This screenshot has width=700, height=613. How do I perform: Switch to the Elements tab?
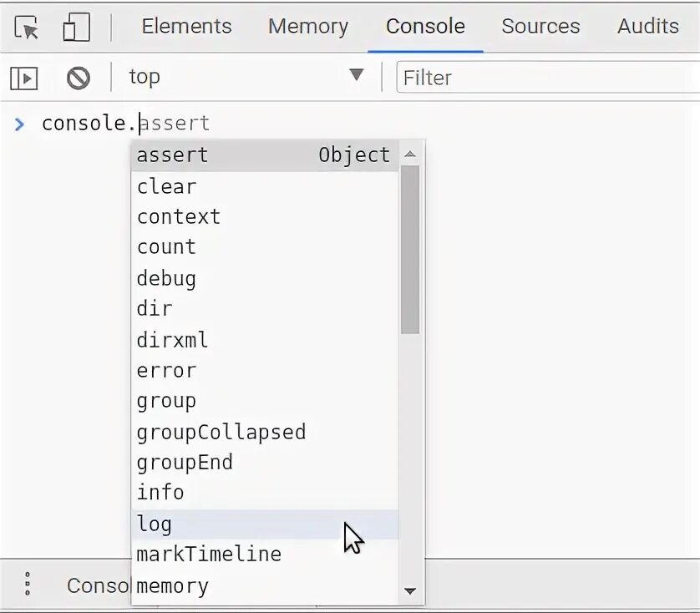(186, 26)
